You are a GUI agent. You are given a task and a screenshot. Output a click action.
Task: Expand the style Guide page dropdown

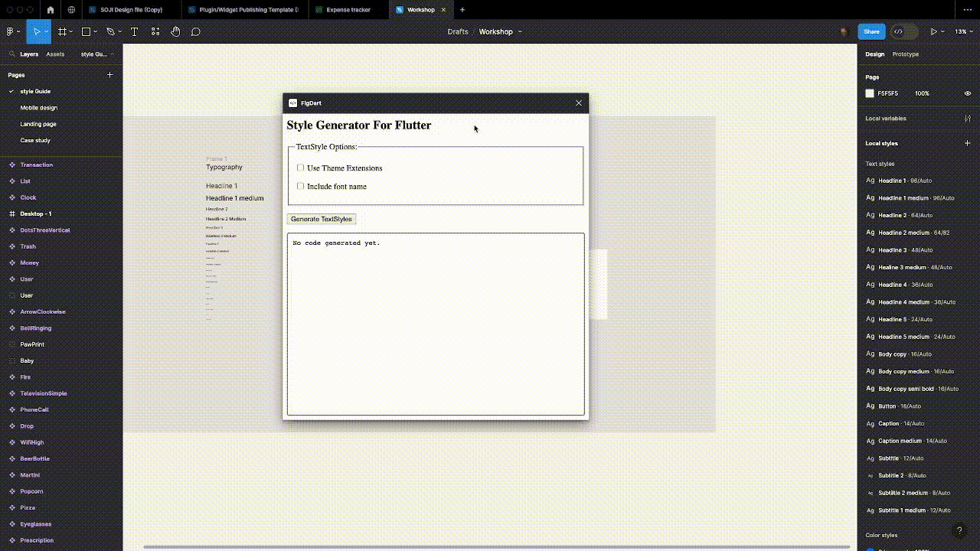97,54
